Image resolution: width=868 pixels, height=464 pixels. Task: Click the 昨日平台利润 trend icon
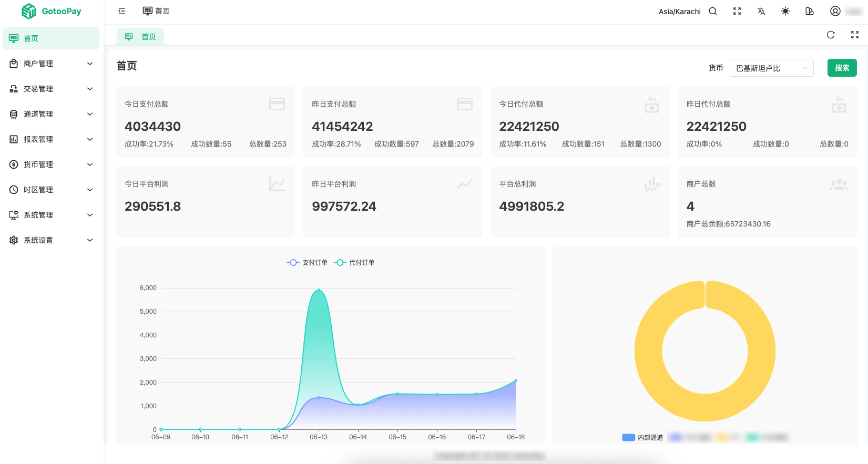(x=465, y=184)
